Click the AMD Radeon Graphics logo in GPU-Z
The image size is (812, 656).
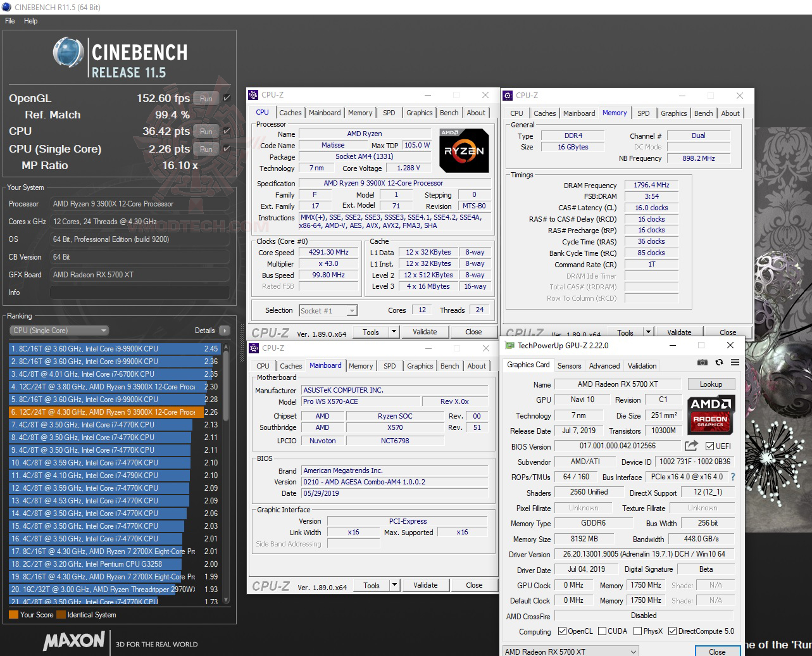point(710,415)
